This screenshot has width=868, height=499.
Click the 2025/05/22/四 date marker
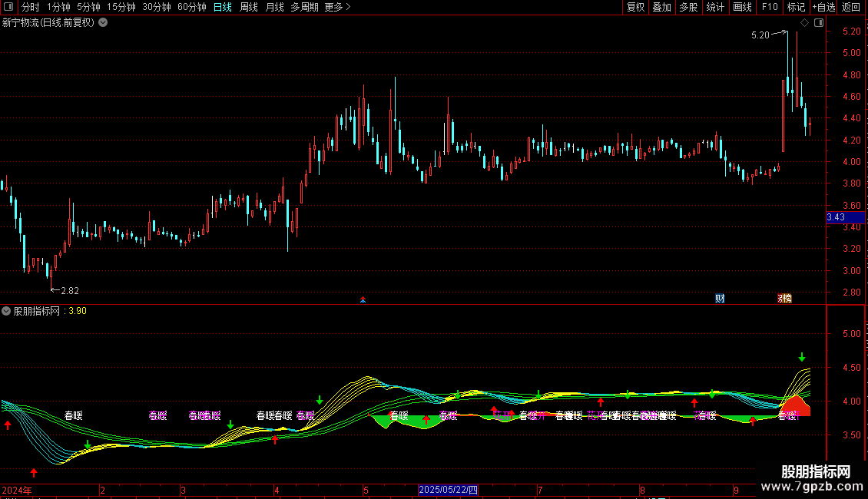coord(448,490)
